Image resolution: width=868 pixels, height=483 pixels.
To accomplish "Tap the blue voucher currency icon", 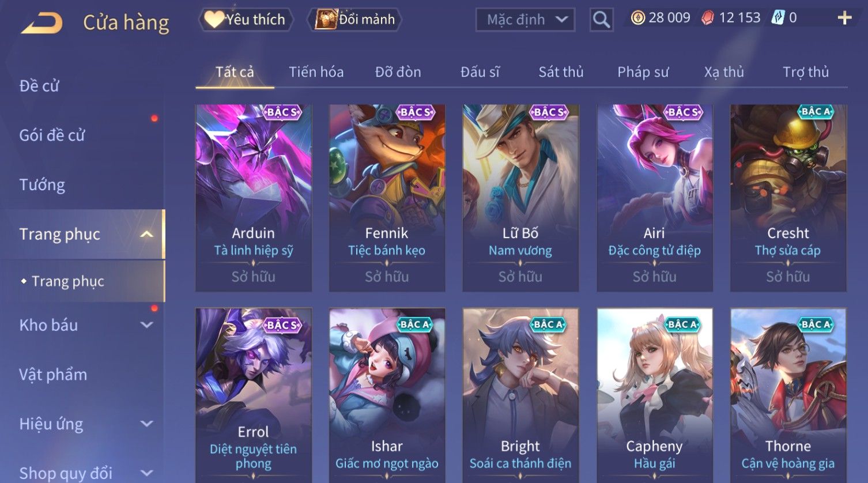I will (x=778, y=18).
